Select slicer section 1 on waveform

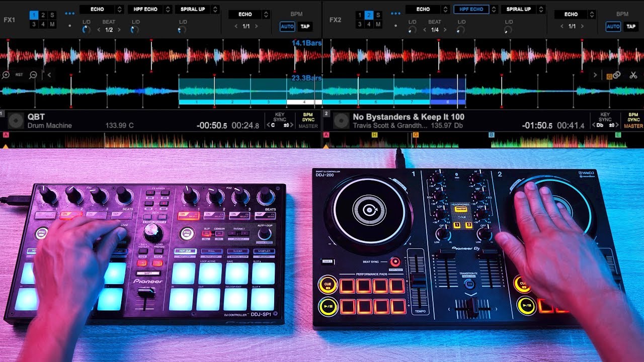pos(196,102)
